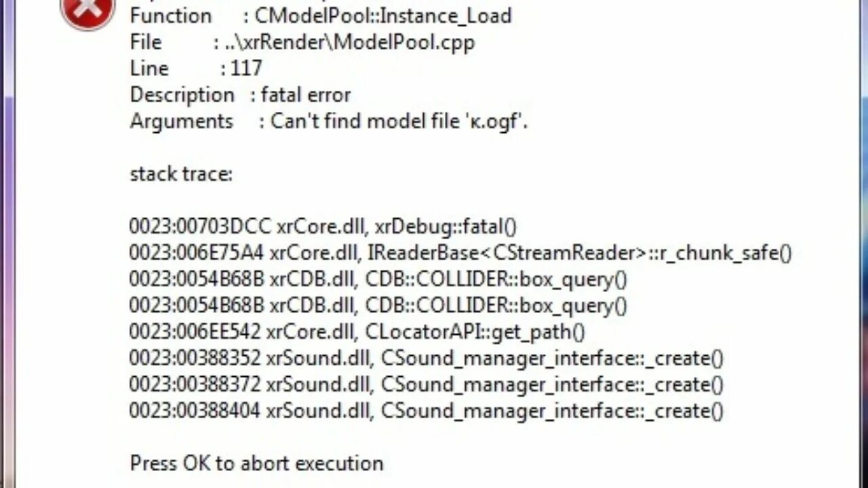Click the ModelPool.cpp file path text
Screen dimensions: 868x488
344,42
